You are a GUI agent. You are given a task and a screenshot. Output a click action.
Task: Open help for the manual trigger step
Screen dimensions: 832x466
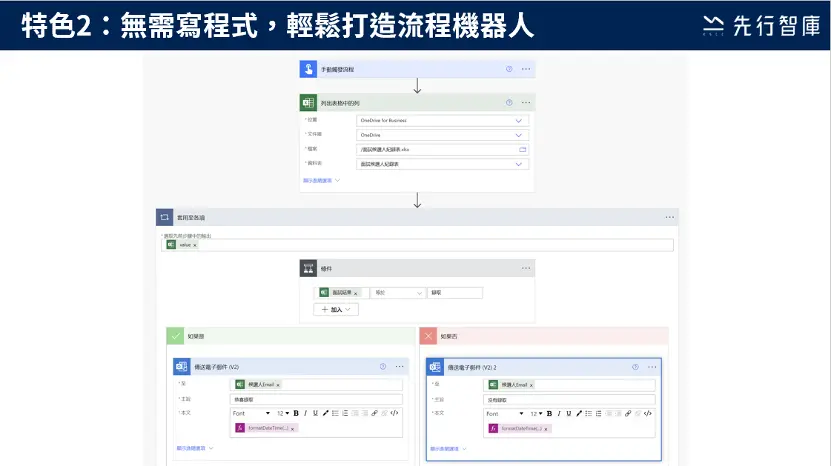(509, 69)
